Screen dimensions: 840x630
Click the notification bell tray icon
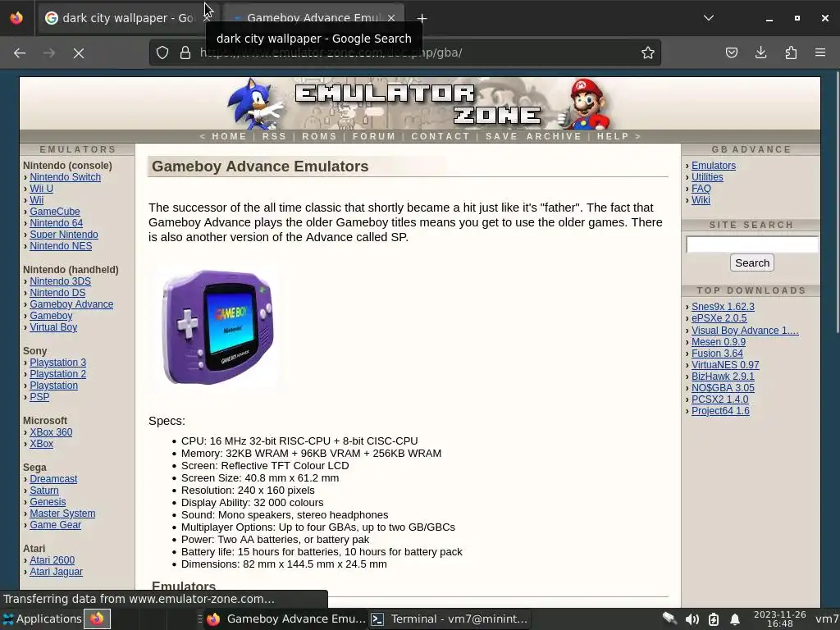pyautogui.click(x=735, y=619)
